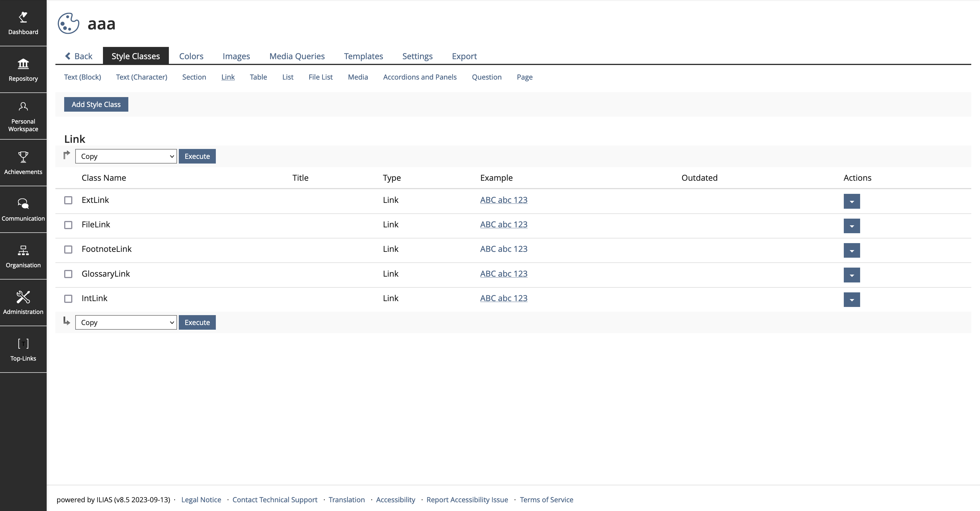Click the Organisation hierarchy icon
Viewport: 980px width, 511px height.
23,250
